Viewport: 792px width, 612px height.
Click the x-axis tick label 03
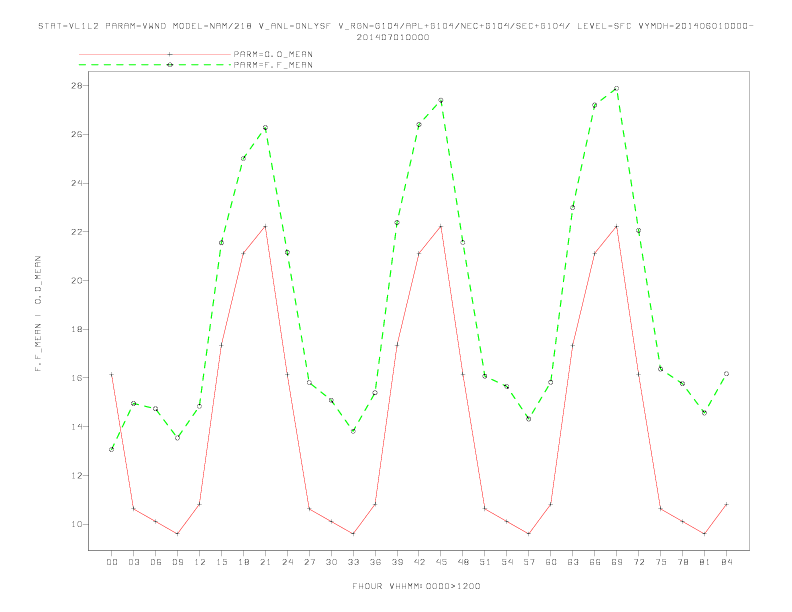tap(133, 562)
